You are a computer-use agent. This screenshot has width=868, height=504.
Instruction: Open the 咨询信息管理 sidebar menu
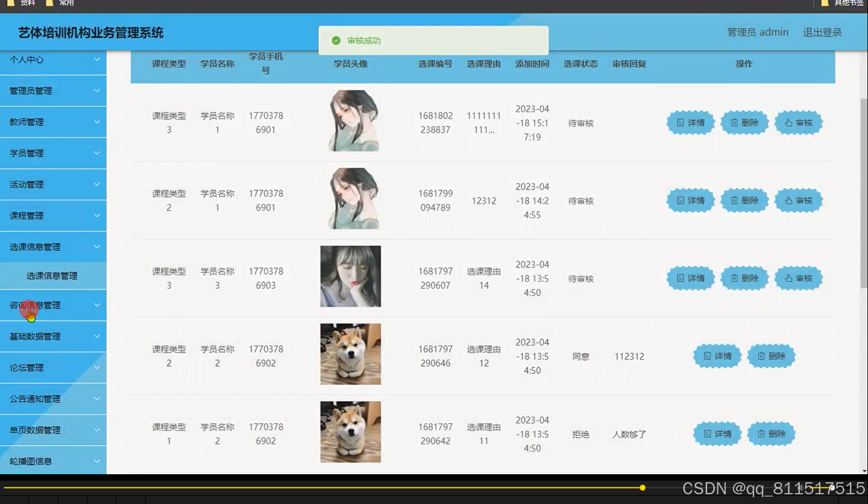pyautogui.click(x=53, y=305)
